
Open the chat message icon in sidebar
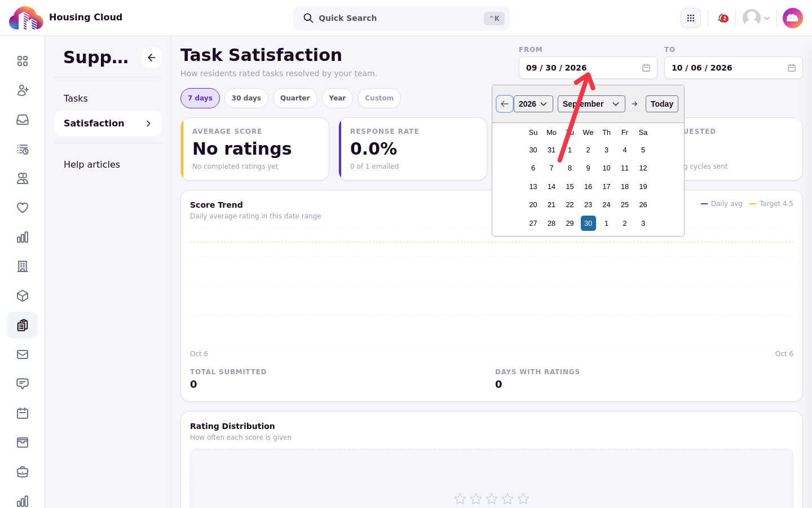point(23,384)
